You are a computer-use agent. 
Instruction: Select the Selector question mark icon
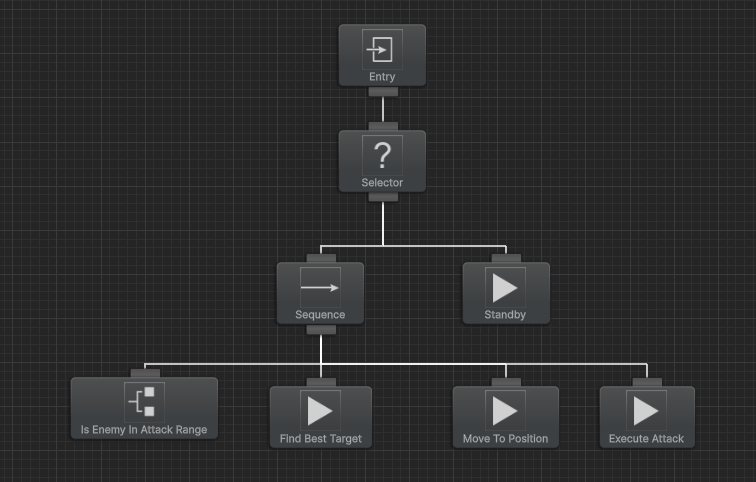[x=382, y=155]
